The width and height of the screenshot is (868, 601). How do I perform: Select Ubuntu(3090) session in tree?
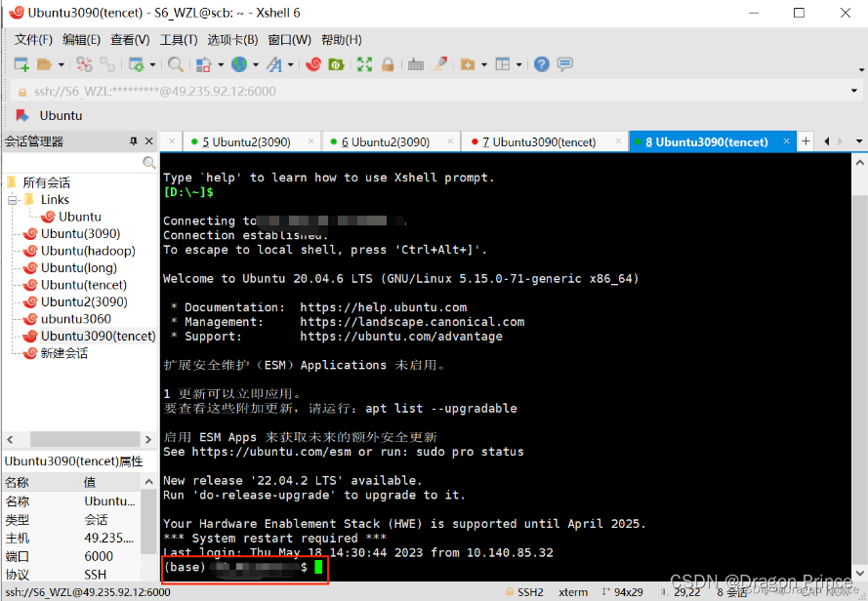click(x=80, y=233)
